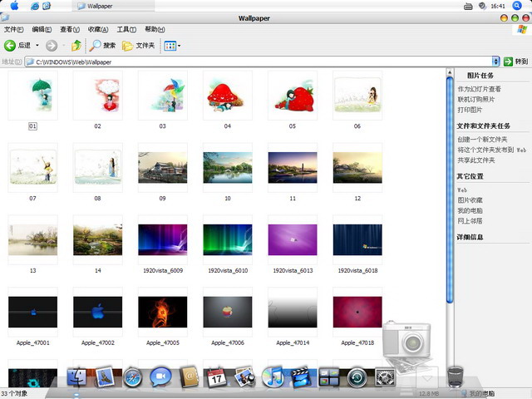Open the 工具 (Tools) menu
The width and height of the screenshot is (532, 399).
click(x=126, y=29)
